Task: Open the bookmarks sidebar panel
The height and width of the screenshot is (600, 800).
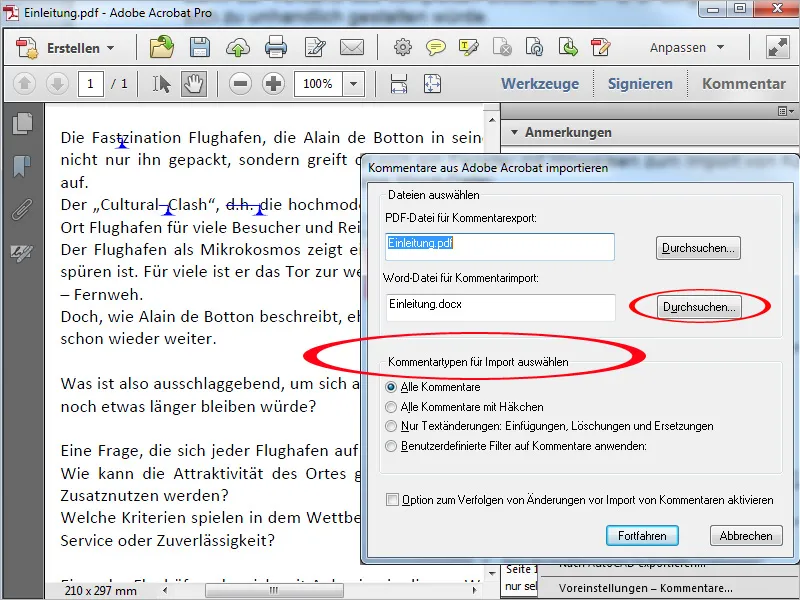Action: [x=22, y=166]
